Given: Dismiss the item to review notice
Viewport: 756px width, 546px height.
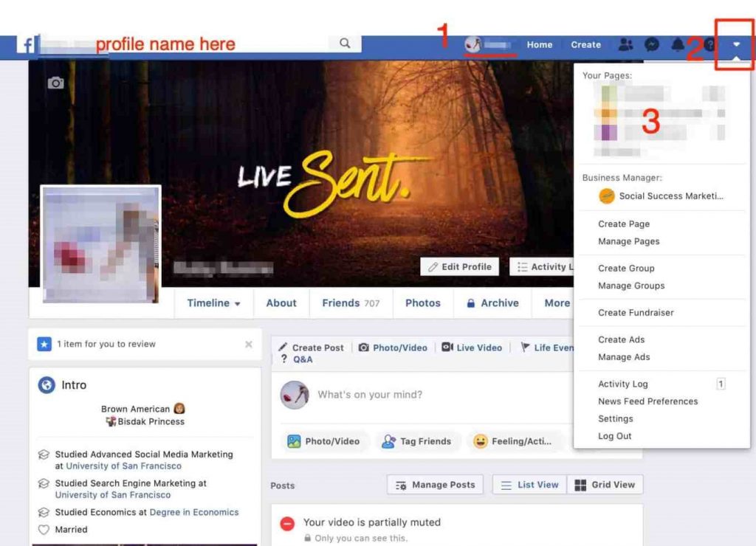Looking at the screenshot, I should 249,345.
